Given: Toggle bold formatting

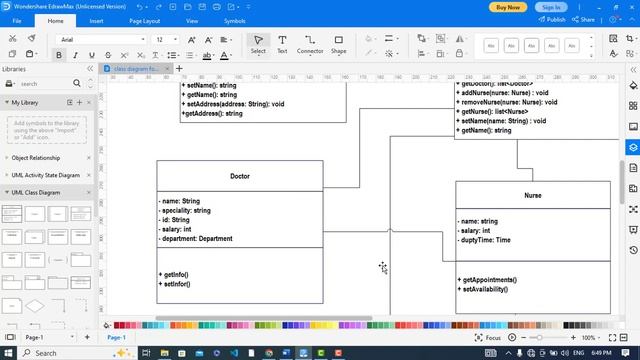Looking at the screenshot, I should pos(59,55).
